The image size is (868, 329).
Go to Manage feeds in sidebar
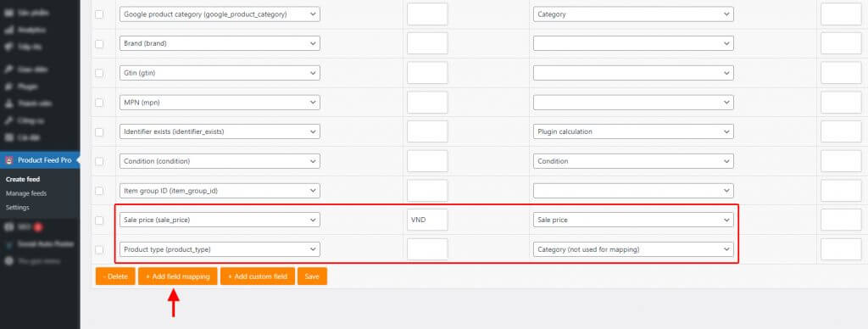click(26, 193)
